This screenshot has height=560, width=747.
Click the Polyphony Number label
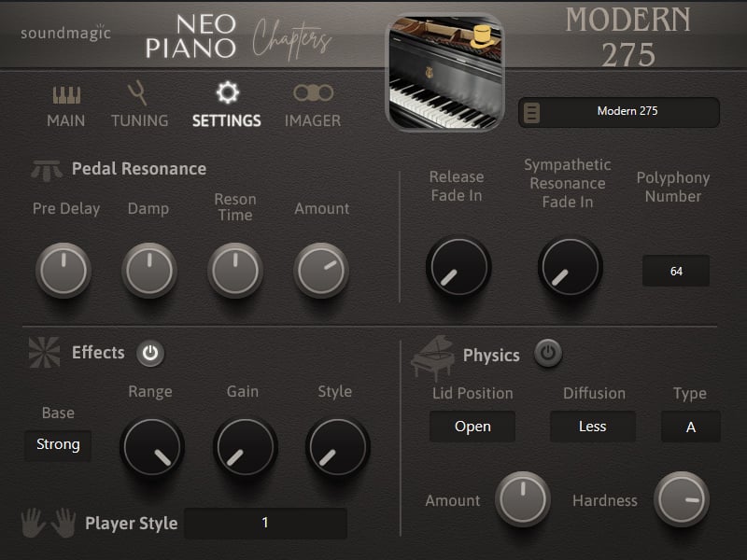673,187
